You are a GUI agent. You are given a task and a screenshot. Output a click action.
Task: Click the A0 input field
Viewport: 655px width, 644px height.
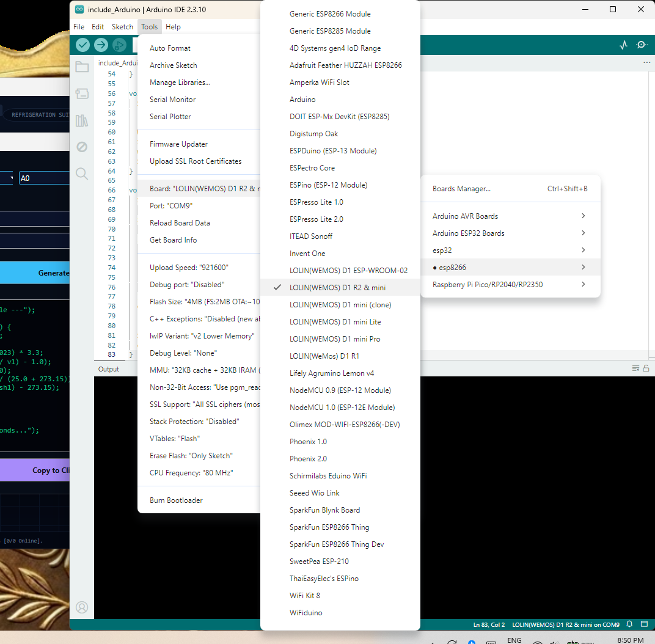click(x=44, y=178)
